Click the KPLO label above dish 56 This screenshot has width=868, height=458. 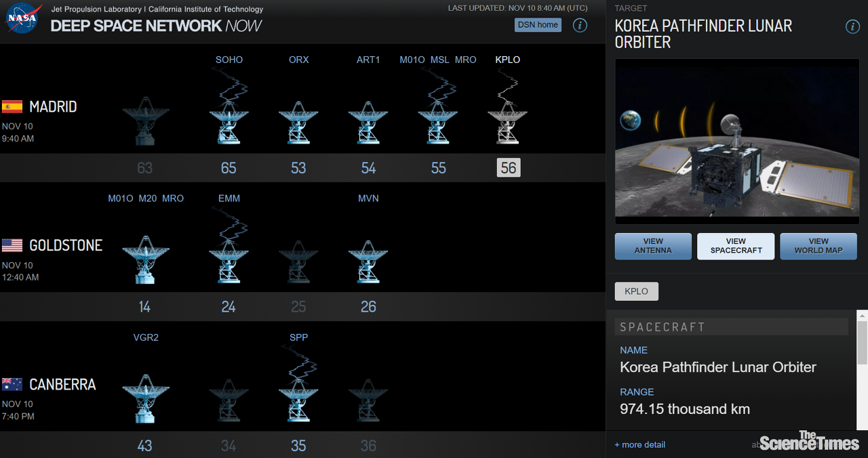tap(508, 60)
